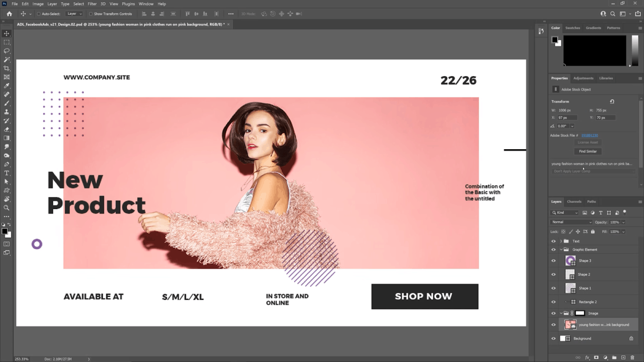Viewport: 644px width, 362px height.
Task: Select the Zoom tool
Action: click(x=6, y=208)
